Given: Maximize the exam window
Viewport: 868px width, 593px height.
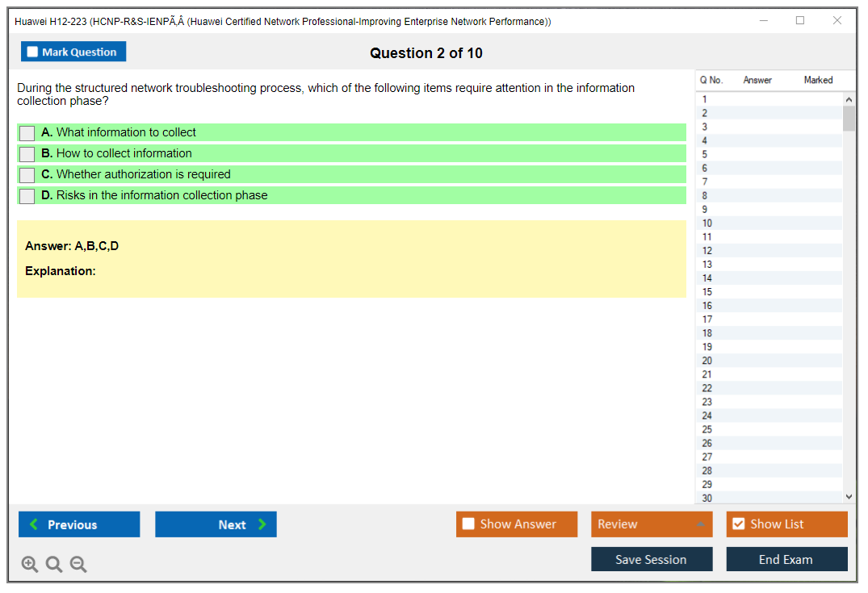Looking at the screenshot, I should [800, 21].
